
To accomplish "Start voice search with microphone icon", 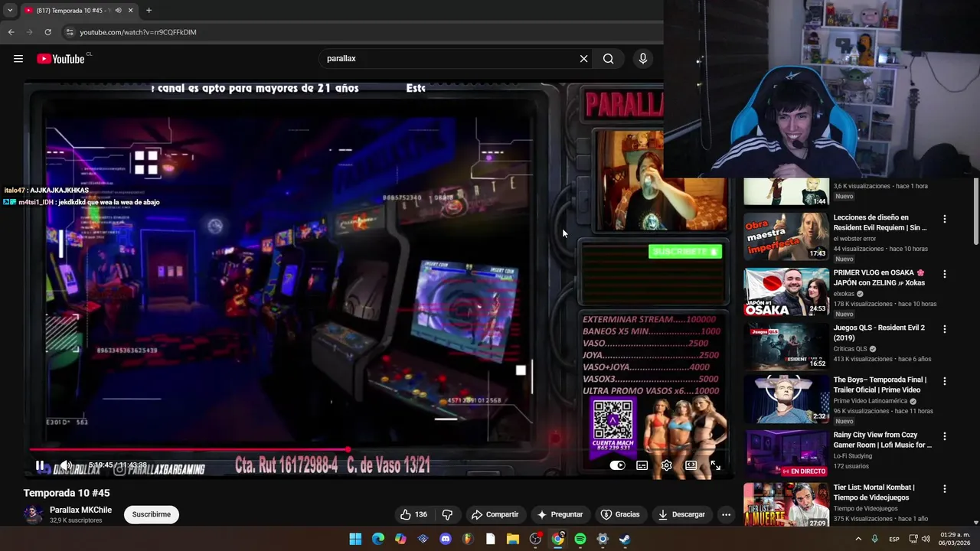I will [643, 59].
